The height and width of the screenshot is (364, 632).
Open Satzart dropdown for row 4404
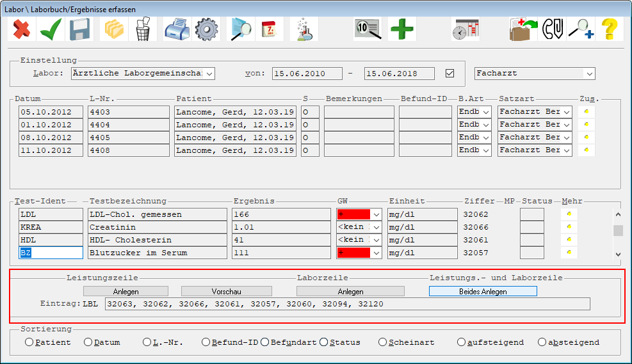[567, 125]
